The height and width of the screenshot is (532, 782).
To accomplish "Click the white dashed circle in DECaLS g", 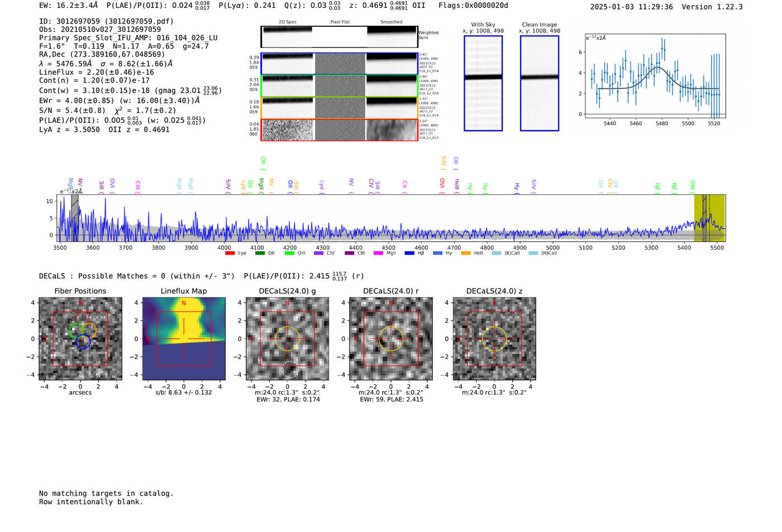I will click(x=290, y=369).
